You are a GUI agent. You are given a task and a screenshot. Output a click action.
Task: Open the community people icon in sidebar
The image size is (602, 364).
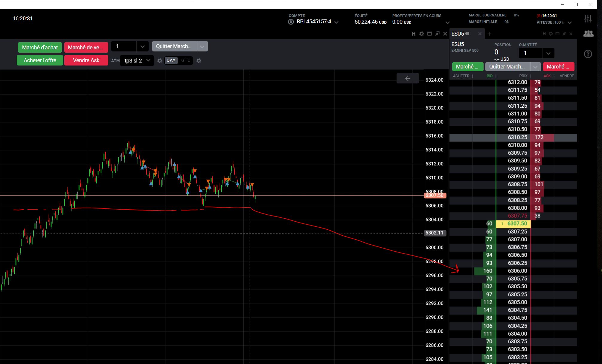coord(588,34)
